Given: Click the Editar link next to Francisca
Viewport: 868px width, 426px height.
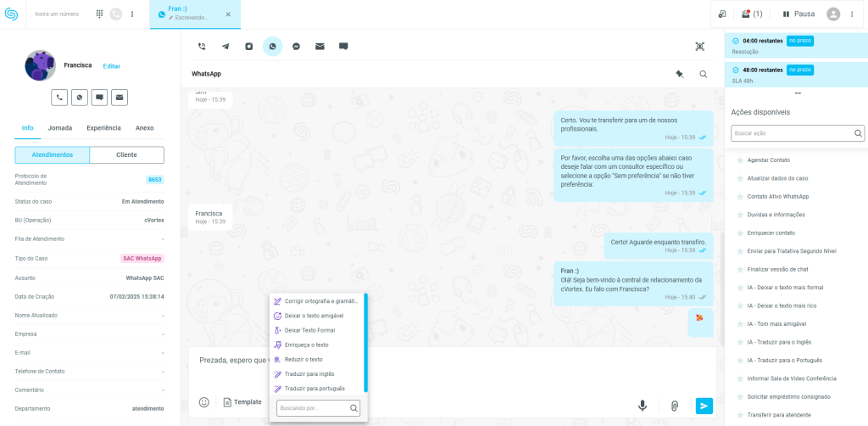Looking at the screenshot, I should pyautogui.click(x=112, y=66).
